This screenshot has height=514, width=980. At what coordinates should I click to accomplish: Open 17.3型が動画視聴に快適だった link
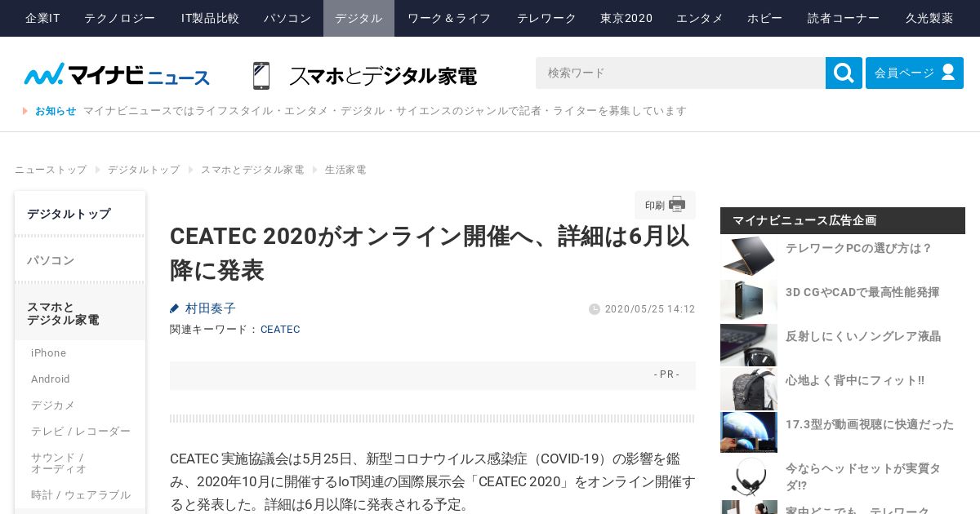tap(870, 424)
